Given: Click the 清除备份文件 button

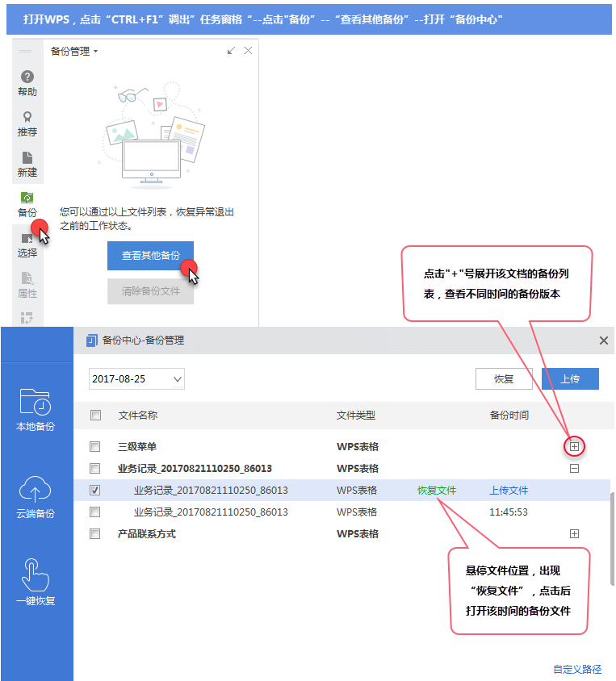Looking at the screenshot, I should click(x=150, y=291).
